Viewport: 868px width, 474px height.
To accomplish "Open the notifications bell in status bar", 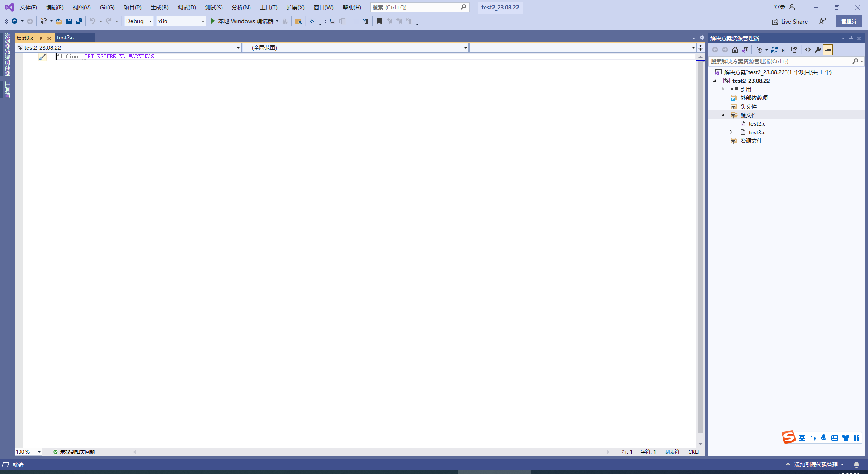I will [x=856, y=465].
